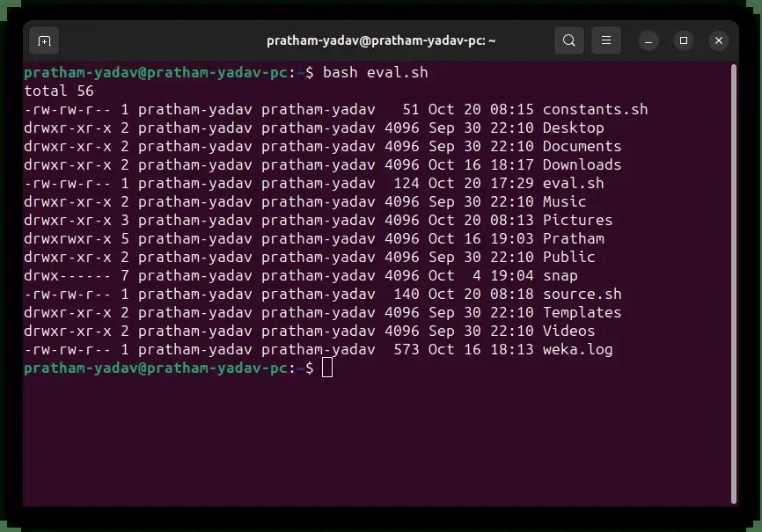The width and height of the screenshot is (762, 532).
Task: Click the size 573 of weka.log
Action: 406,349
